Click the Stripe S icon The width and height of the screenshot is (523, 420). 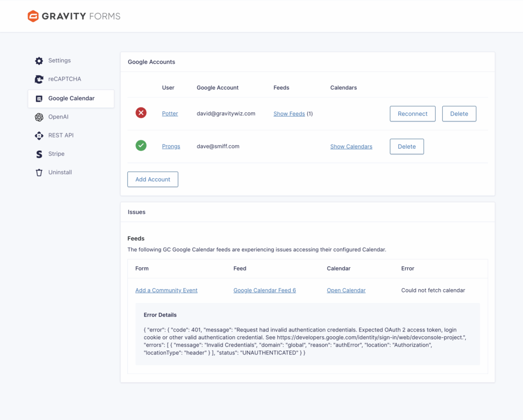pos(39,154)
